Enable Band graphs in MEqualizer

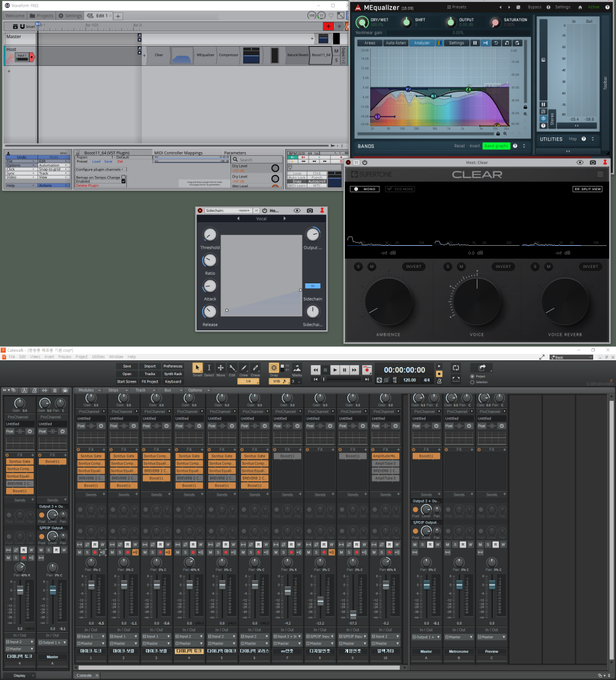[x=496, y=146]
